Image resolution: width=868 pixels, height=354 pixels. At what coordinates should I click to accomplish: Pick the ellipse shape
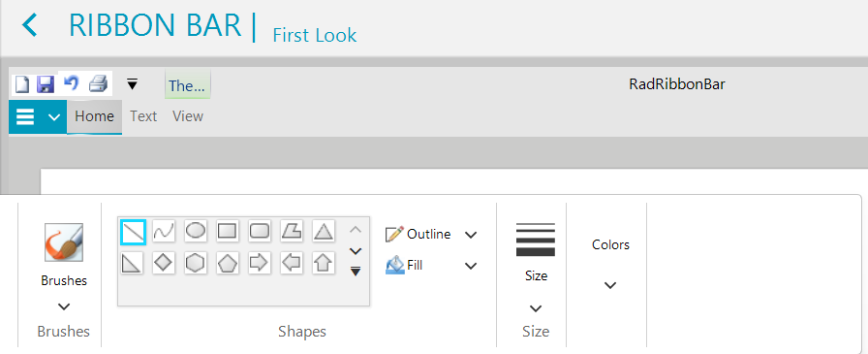pyautogui.click(x=196, y=232)
